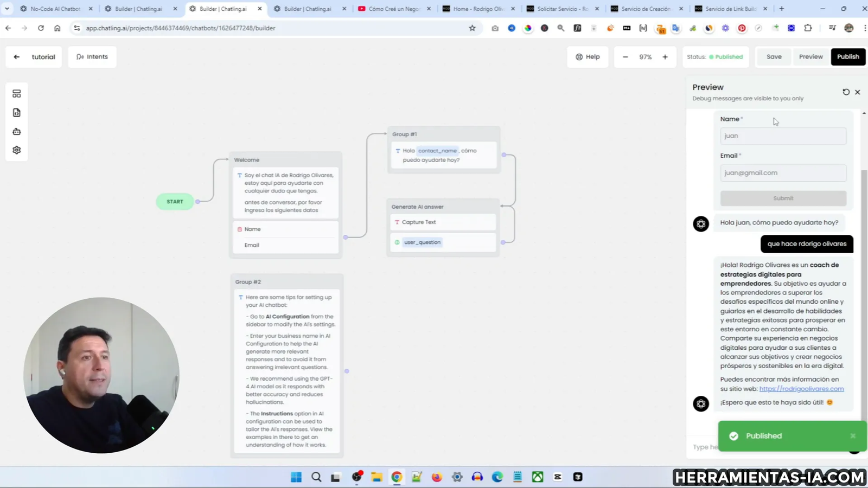Image resolution: width=868 pixels, height=488 pixels.
Task: Save the chatbot changes
Action: point(774,56)
